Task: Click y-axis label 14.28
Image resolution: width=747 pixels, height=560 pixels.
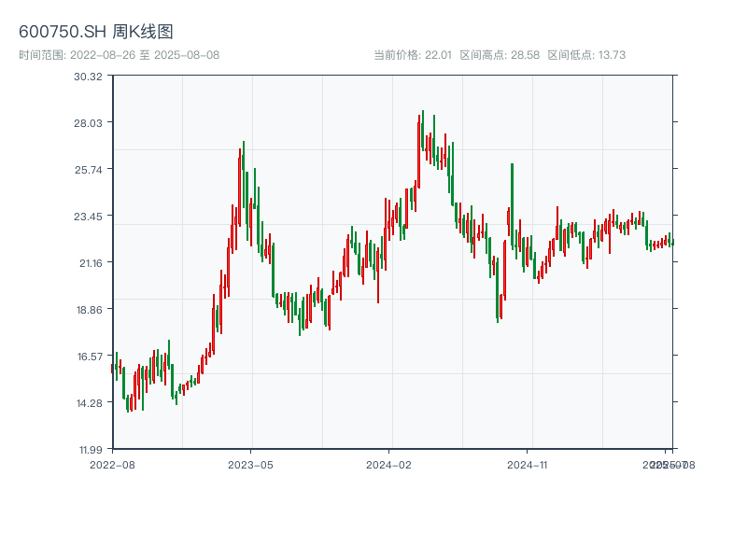Action: tap(89, 403)
